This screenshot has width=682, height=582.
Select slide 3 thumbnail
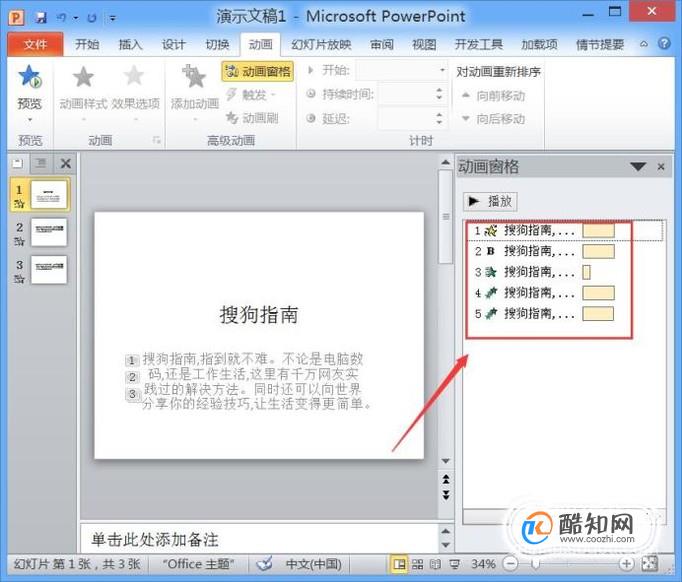[x=49, y=269]
